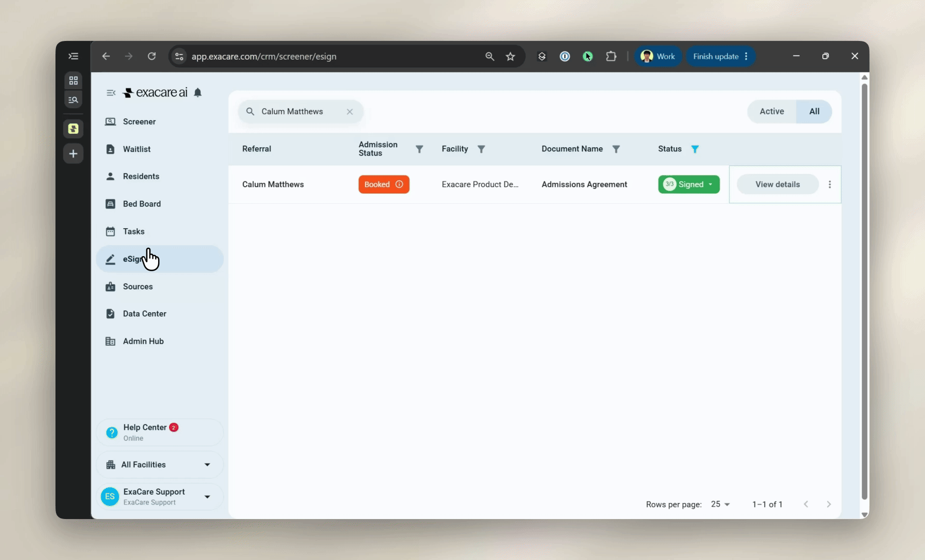Open the Tasks section
The width and height of the screenshot is (925, 560).
(x=160, y=231)
